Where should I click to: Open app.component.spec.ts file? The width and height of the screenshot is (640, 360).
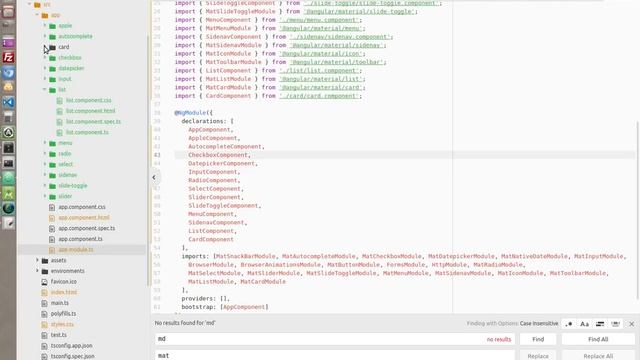[87, 228]
